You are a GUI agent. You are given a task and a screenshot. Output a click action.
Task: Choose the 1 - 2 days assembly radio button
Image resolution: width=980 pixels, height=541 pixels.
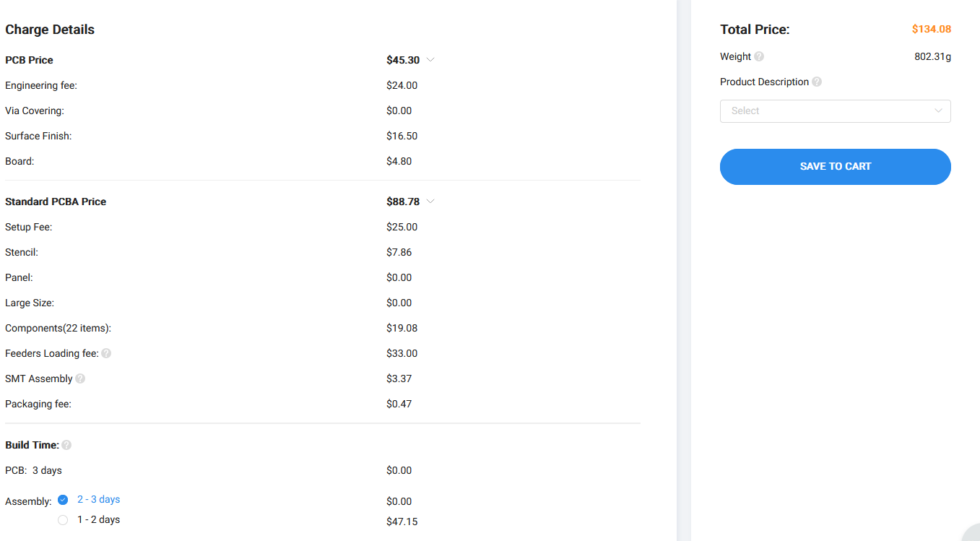point(63,520)
